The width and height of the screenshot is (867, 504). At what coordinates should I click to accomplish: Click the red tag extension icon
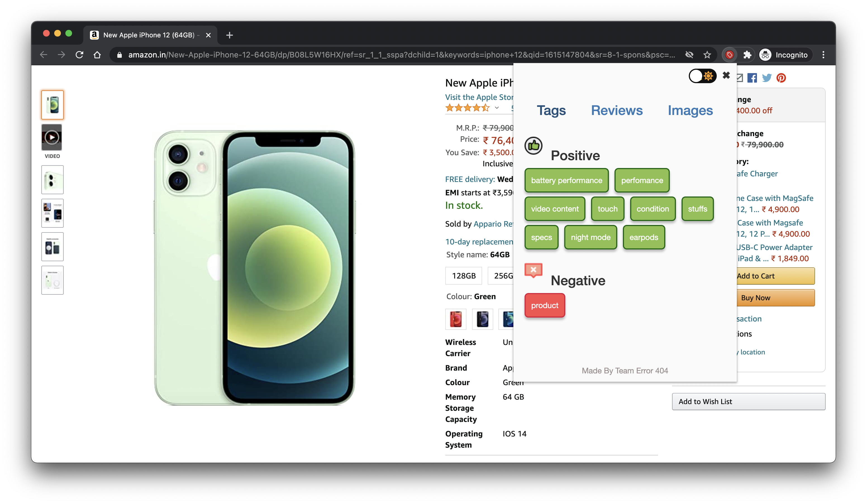point(729,55)
